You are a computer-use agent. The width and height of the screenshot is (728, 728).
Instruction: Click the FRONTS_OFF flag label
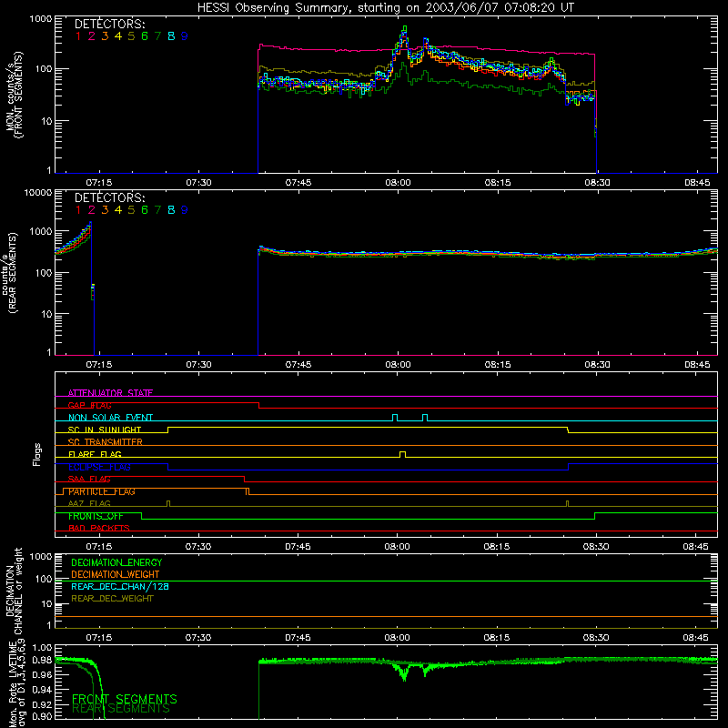[96, 516]
